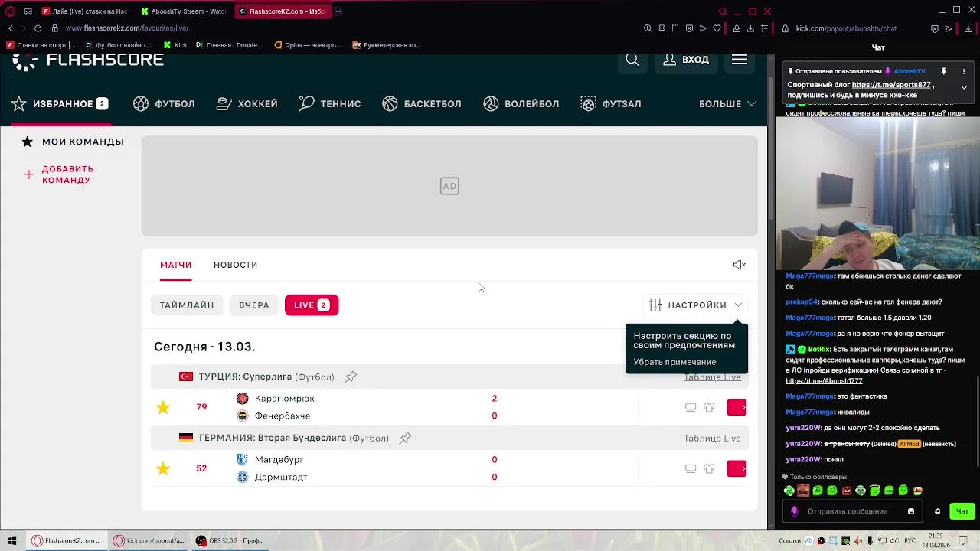
Task: Expand the БОЛЬШЕ sports dropdown
Action: pos(727,104)
